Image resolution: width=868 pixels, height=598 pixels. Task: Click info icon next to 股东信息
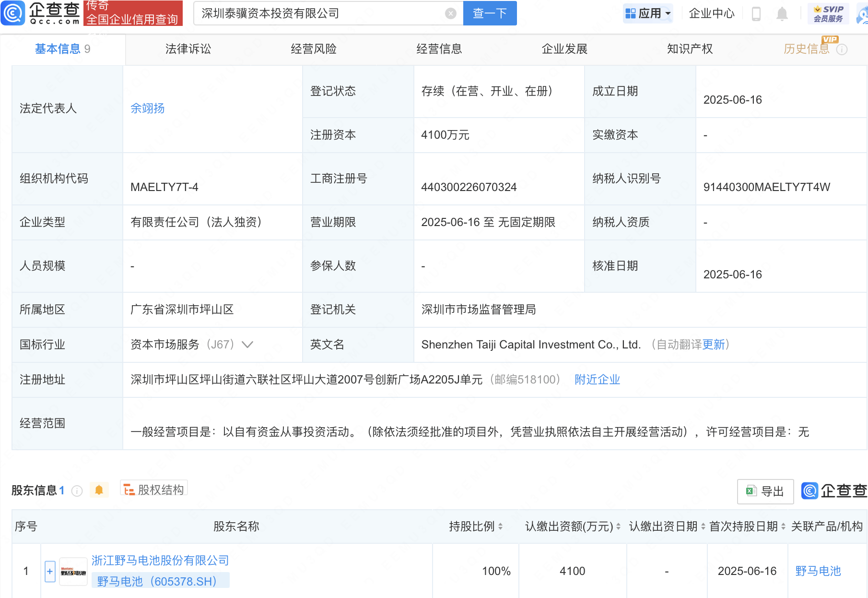(77, 490)
